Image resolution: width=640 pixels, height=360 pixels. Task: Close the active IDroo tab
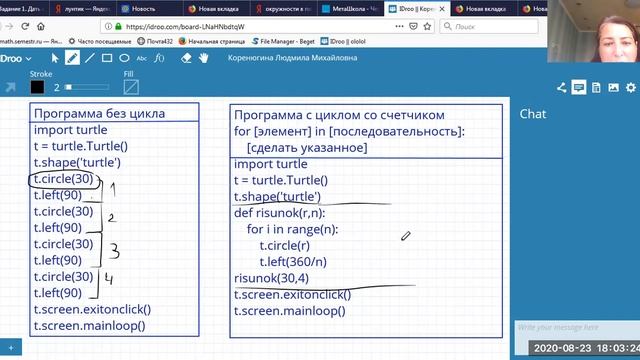(442, 9)
